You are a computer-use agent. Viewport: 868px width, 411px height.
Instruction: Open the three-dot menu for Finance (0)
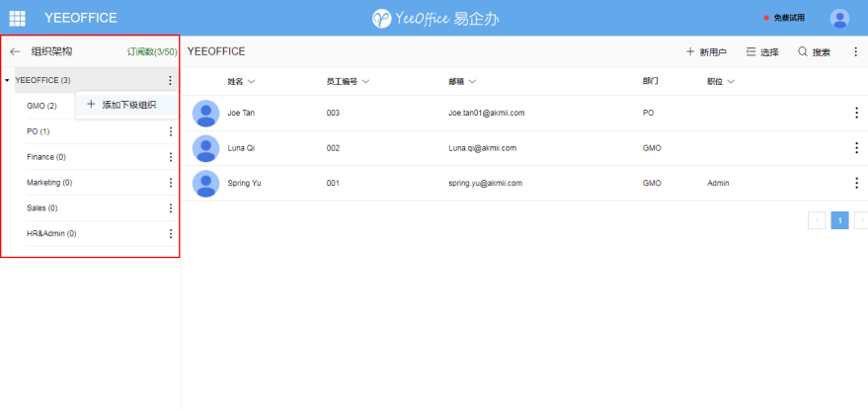(x=171, y=157)
